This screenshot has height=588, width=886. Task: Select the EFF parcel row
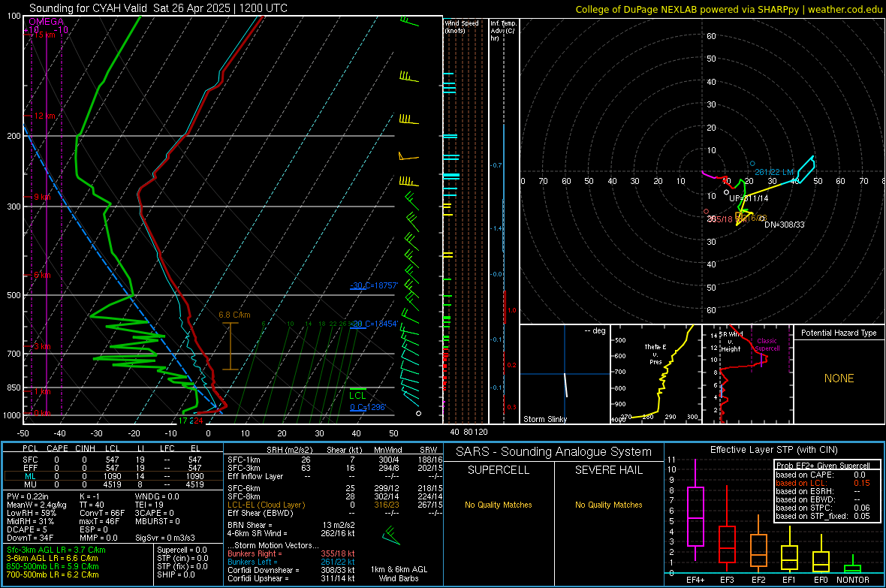[113, 468]
